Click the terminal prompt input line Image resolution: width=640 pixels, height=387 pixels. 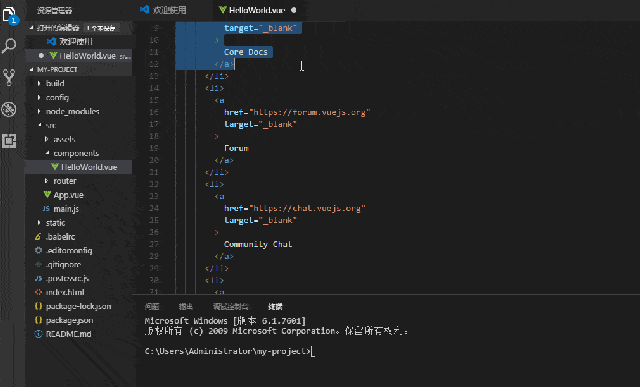click(229, 351)
